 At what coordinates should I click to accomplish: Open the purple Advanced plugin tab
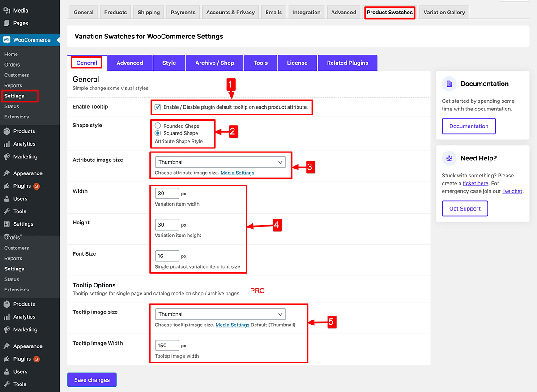click(x=130, y=63)
